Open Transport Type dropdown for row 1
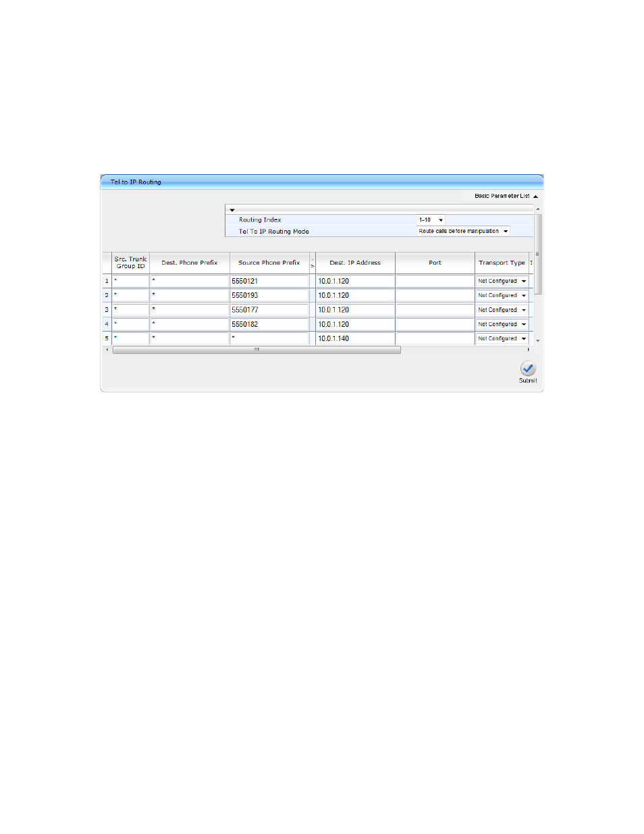The width and height of the screenshot is (644, 834). pos(502,281)
